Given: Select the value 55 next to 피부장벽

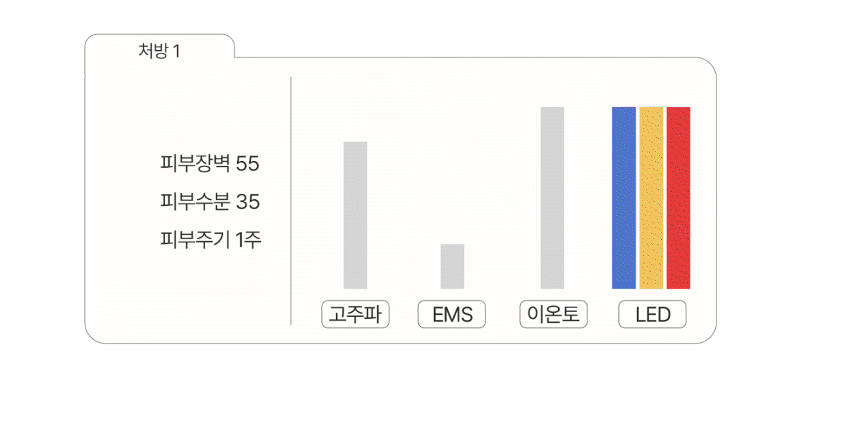Looking at the screenshot, I should [248, 164].
